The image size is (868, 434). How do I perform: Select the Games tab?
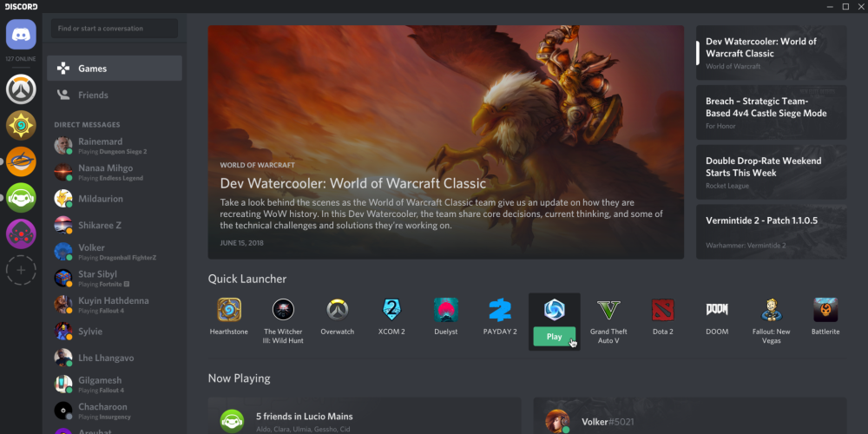115,68
